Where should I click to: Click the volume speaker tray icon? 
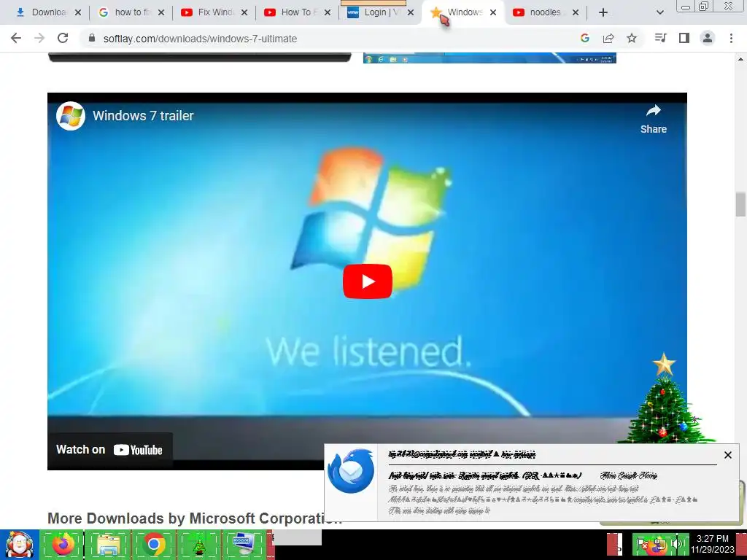(677, 544)
